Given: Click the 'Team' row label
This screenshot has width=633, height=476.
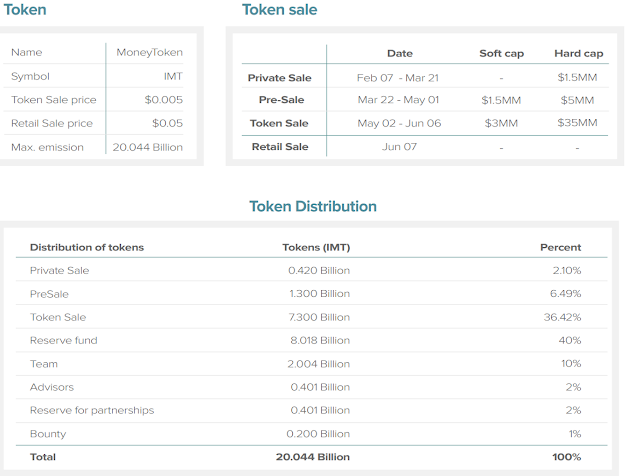Looking at the screenshot, I should 44,364.
